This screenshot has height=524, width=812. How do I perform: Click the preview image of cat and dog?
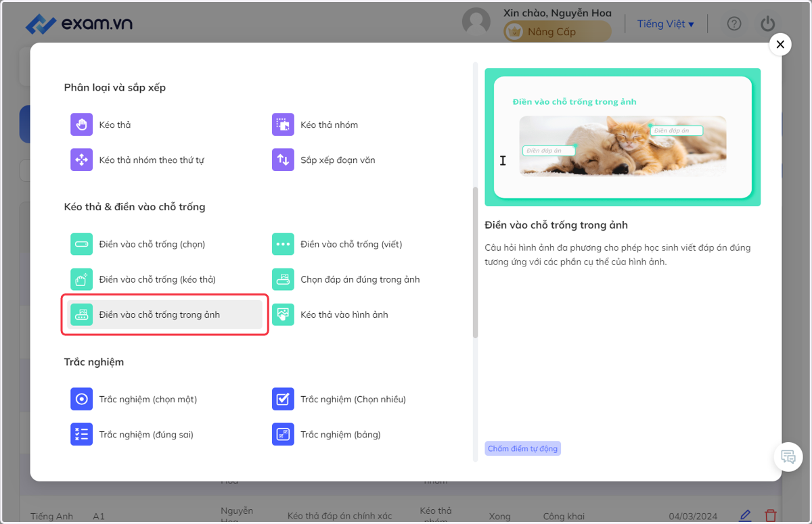coord(623,145)
